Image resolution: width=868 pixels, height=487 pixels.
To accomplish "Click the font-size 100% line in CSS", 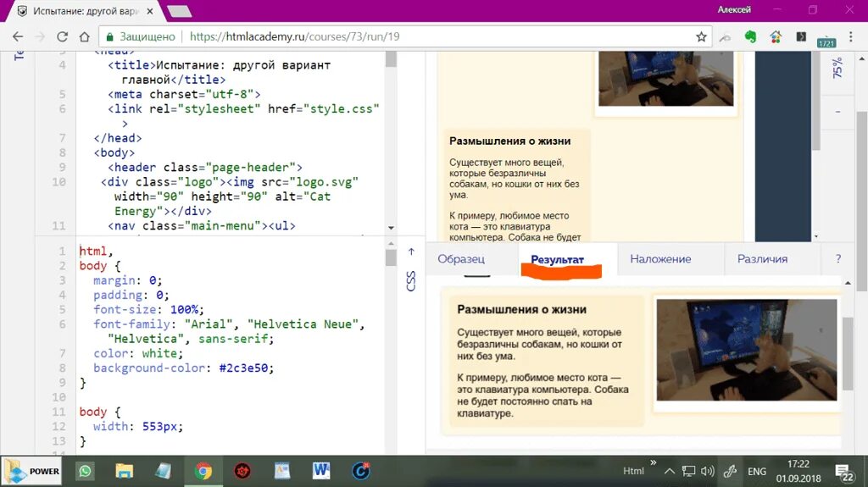I will [x=148, y=309].
